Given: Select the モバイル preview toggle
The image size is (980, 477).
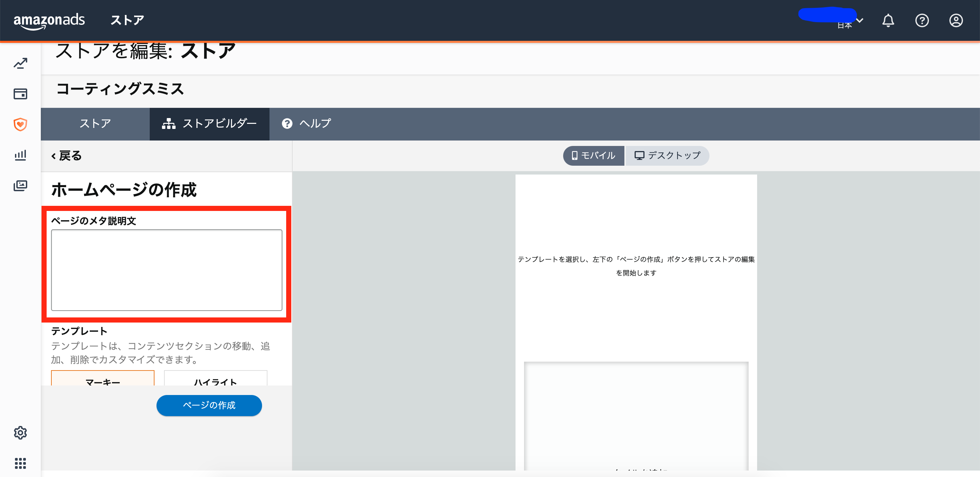Looking at the screenshot, I should [x=593, y=155].
